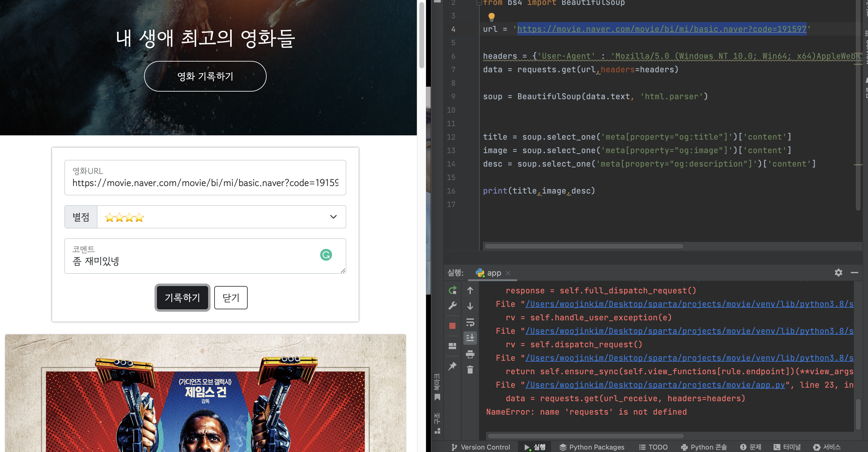Click the Grammarly icon in comment box
Screen dimensions: 868x452
[326, 255]
